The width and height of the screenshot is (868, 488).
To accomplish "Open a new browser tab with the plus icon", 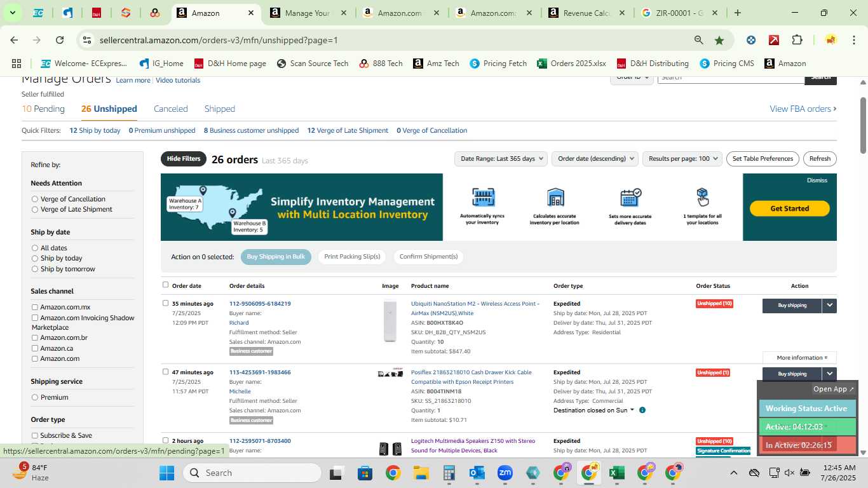I will coord(737,13).
